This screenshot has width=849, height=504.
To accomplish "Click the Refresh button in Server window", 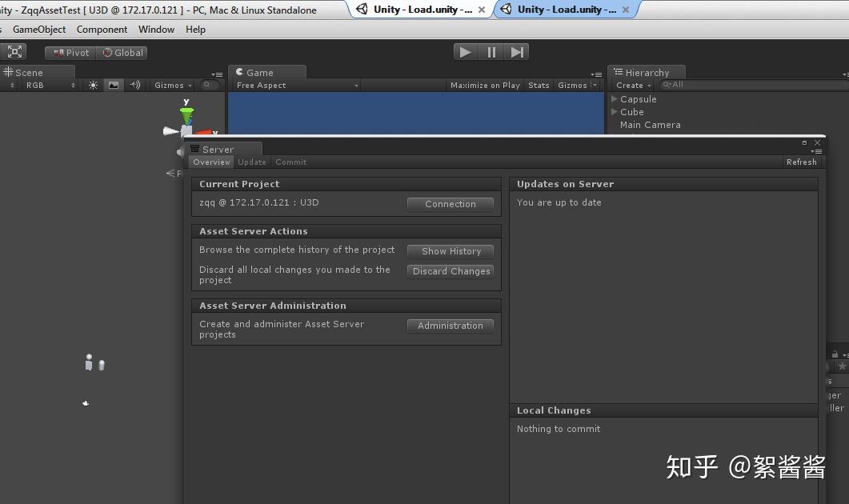I will tap(801, 162).
